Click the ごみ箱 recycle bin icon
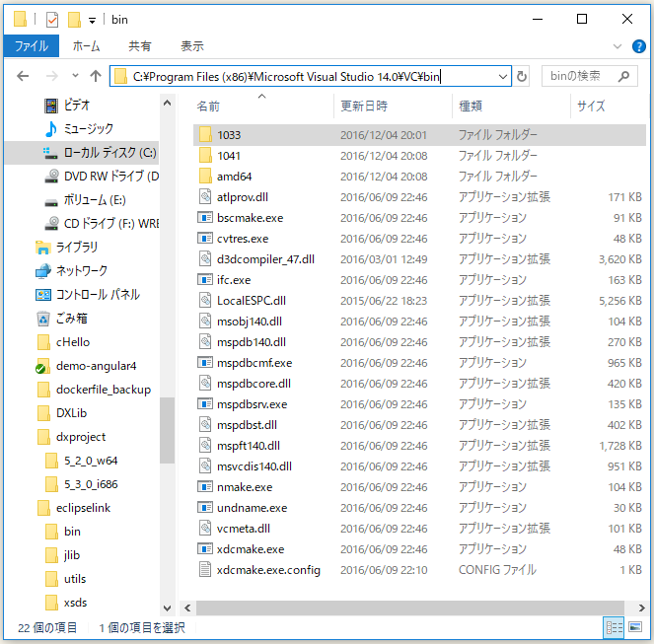This screenshot has height=644, width=654. [x=43, y=319]
